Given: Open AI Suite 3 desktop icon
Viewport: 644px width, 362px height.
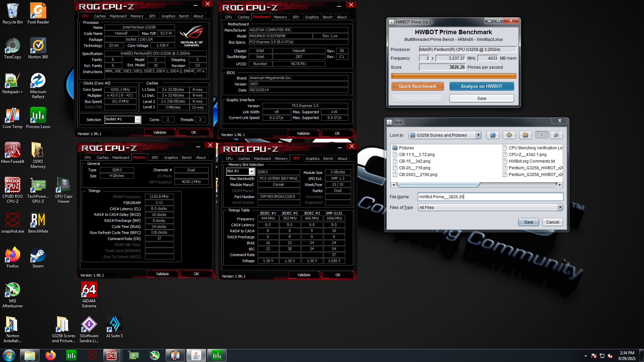Looking at the screenshot, I should tap(115, 327).
